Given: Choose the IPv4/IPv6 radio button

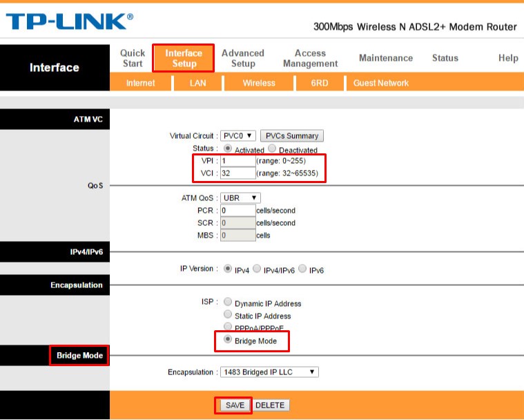Looking at the screenshot, I should (257, 269).
